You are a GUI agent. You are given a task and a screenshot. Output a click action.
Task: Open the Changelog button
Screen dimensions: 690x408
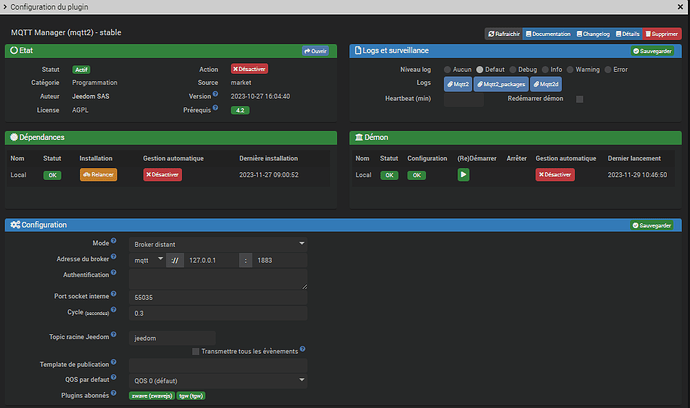[593, 34]
